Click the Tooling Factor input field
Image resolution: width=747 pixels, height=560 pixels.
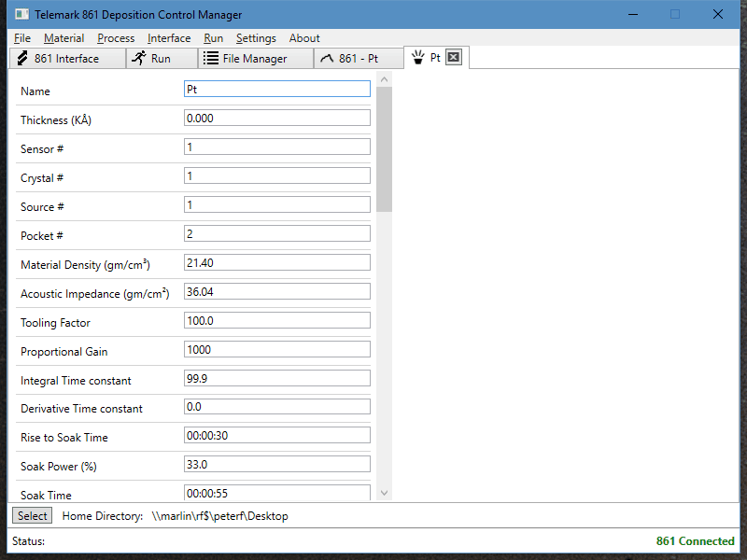tap(277, 321)
